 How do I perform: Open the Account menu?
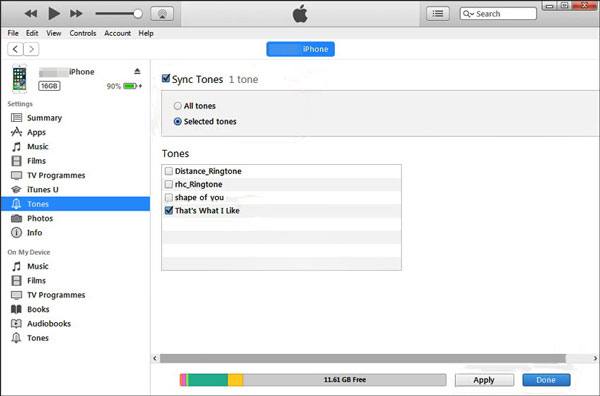pyautogui.click(x=117, y=33)
